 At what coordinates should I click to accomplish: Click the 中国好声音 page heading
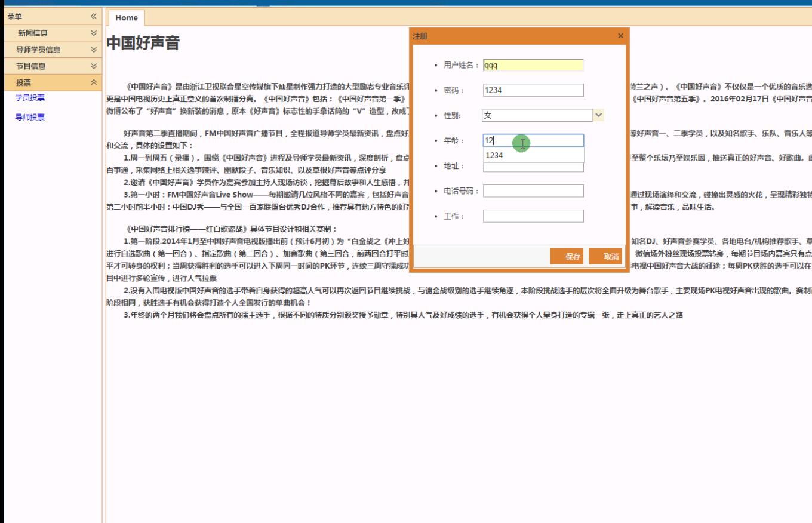(143, 43)
